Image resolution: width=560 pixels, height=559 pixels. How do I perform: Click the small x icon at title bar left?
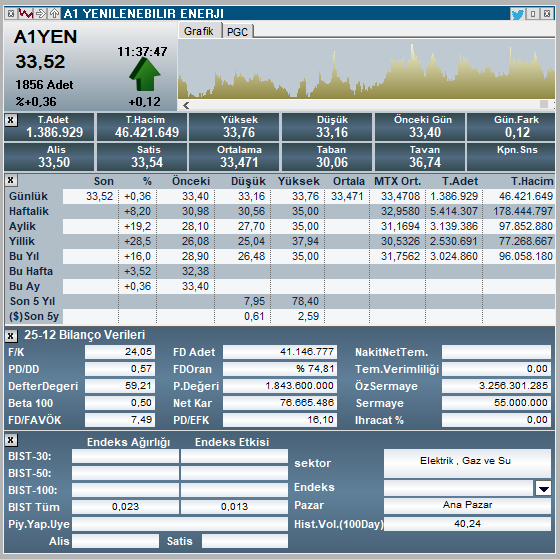[11, 14]
